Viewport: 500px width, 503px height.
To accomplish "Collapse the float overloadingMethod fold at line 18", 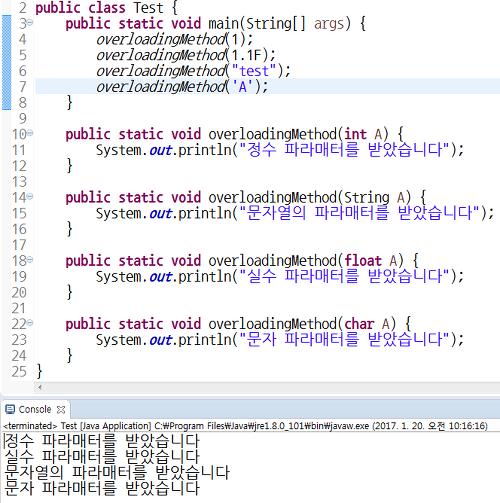I will point(30,260).
